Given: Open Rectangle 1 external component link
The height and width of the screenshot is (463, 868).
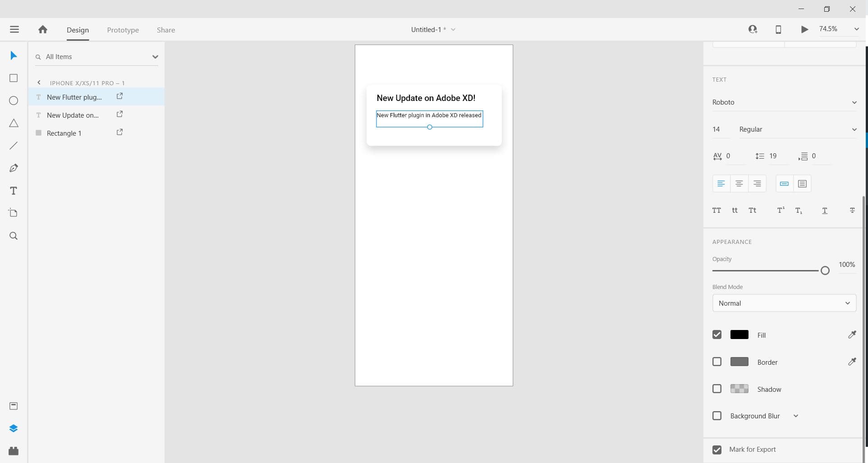Looking at the screenshot, I should (x=119, y=132).
